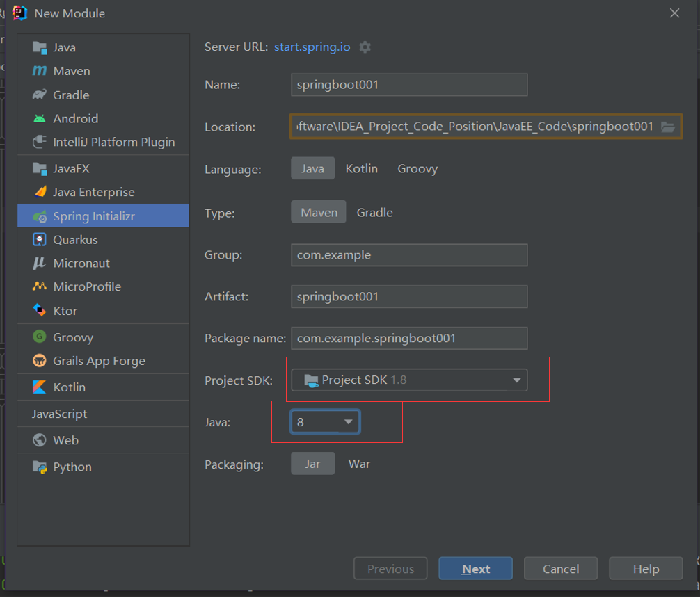Viewport: 700px width, 598px height.
Task: Select Groovy as the language
Action: [417, 168]
